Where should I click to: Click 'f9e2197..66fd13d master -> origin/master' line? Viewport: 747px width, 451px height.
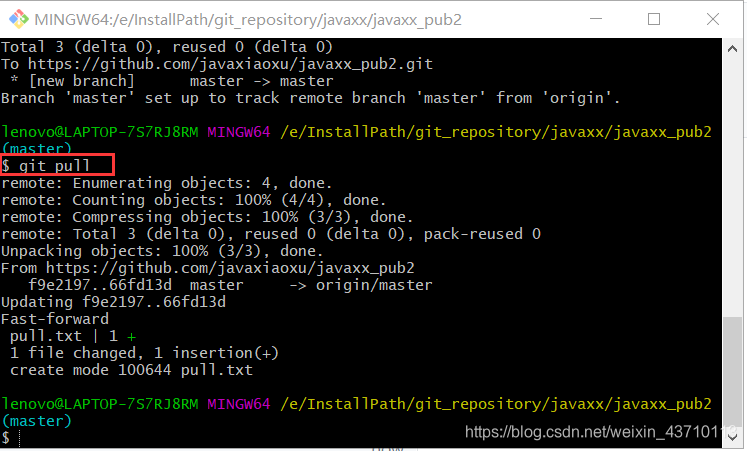[230, 285]
